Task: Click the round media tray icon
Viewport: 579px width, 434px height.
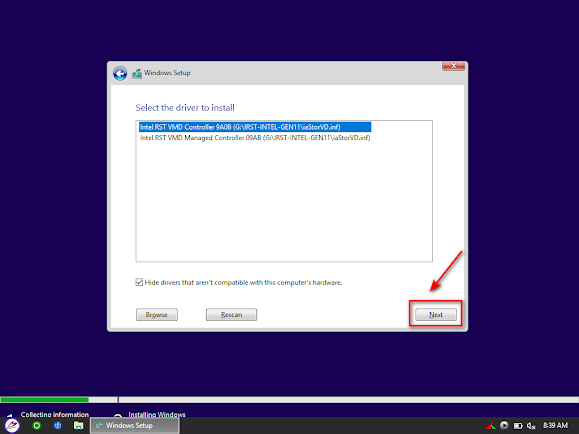Action: point(504,426)
